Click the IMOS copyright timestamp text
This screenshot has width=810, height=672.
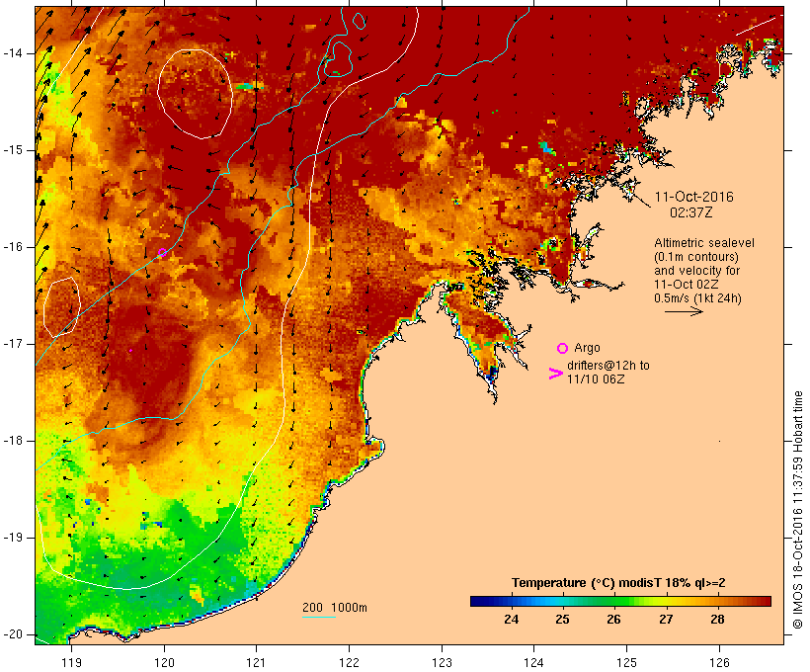click(x=798, y=510)
